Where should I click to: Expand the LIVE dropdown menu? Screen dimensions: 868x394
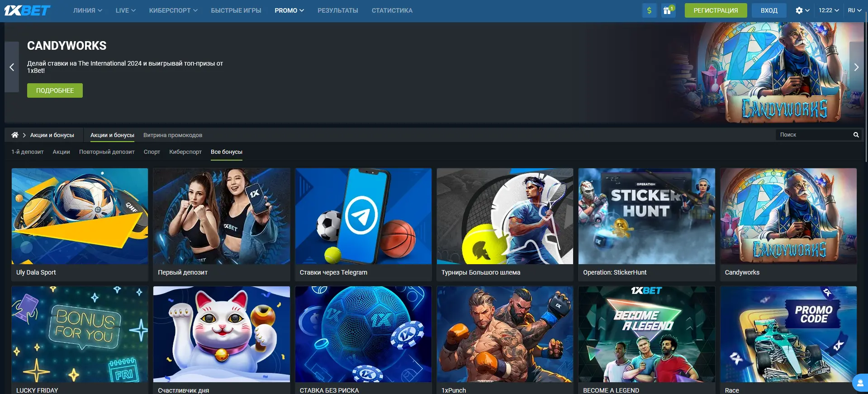tap(125, 10)
